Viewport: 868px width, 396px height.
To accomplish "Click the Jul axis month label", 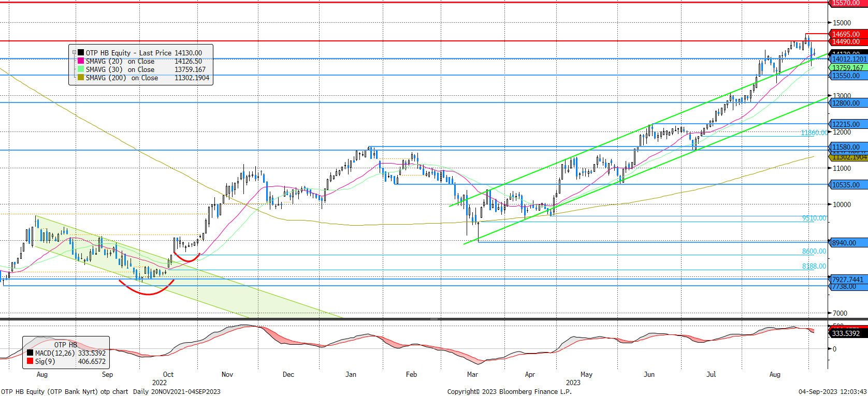I will click(712, 374).
